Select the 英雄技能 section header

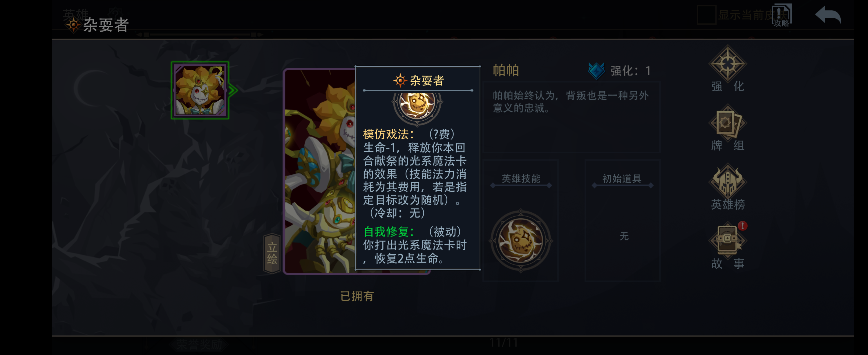(521, 178)
